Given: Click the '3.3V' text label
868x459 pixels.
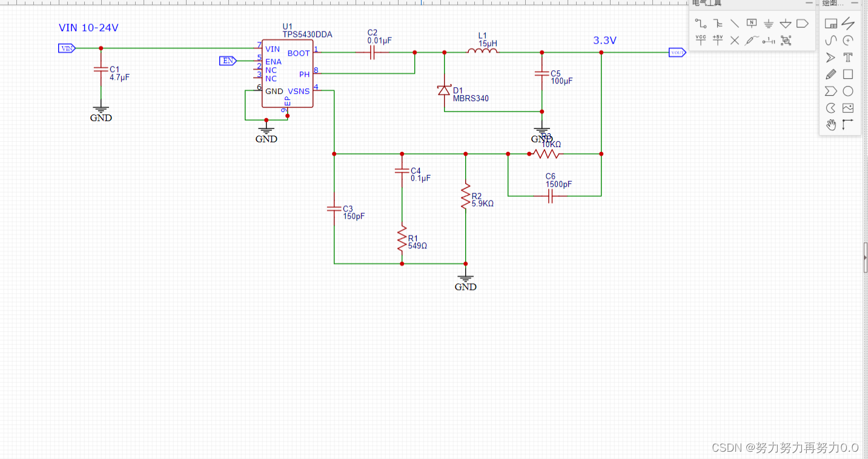Looking at the screenshot, I should [605, 41].
